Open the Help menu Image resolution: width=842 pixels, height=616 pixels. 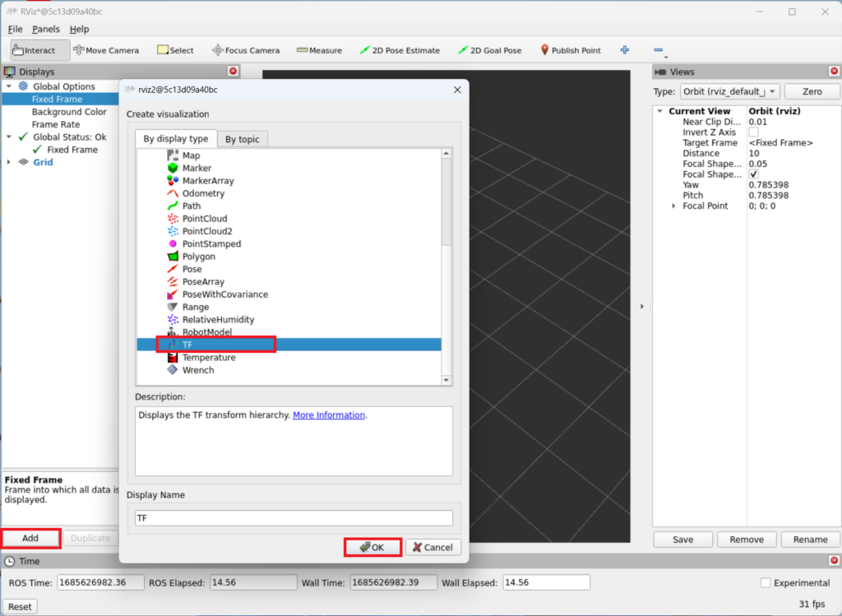point(80,29)
